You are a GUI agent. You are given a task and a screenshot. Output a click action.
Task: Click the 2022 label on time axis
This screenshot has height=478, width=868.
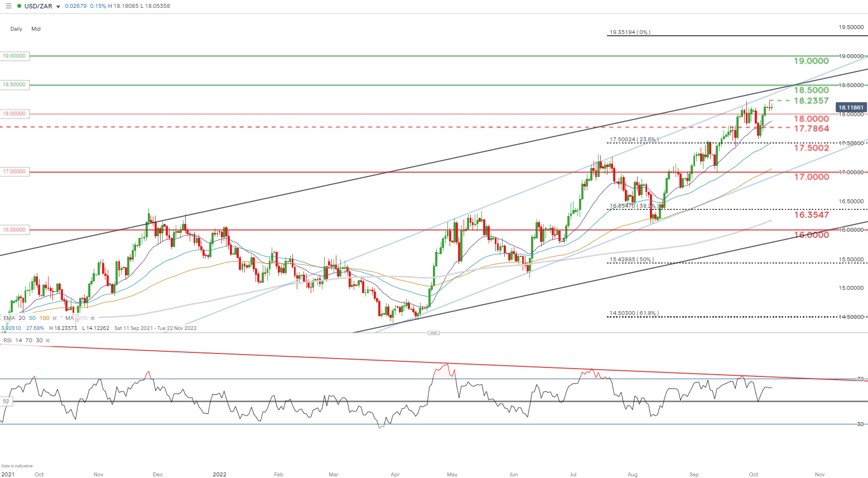[x=219, y=475]
